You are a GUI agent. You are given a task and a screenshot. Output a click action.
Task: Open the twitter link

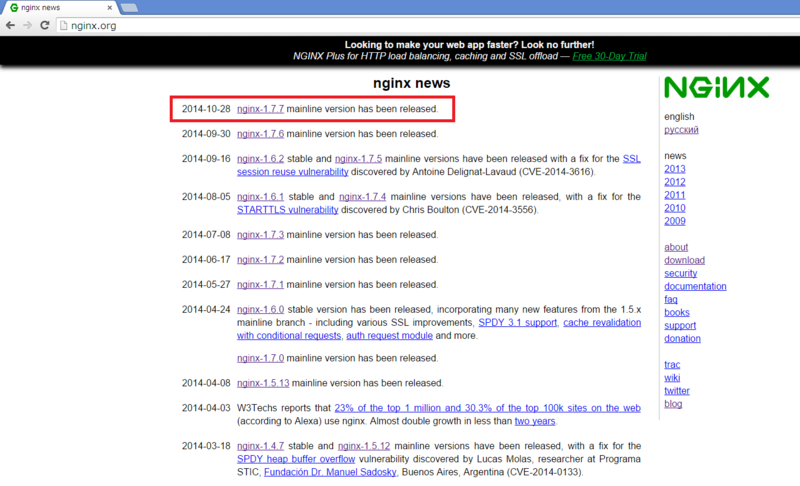coord(677,391)
